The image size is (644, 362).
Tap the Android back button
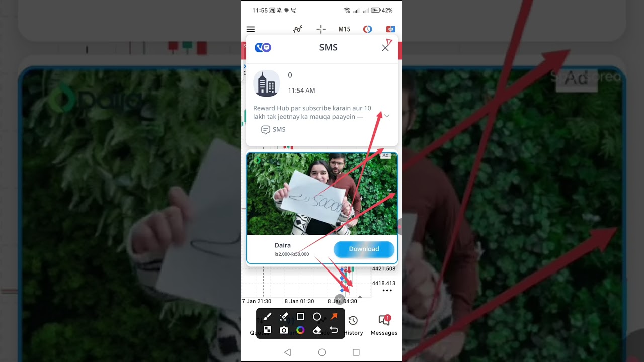[x=288, y=352]
